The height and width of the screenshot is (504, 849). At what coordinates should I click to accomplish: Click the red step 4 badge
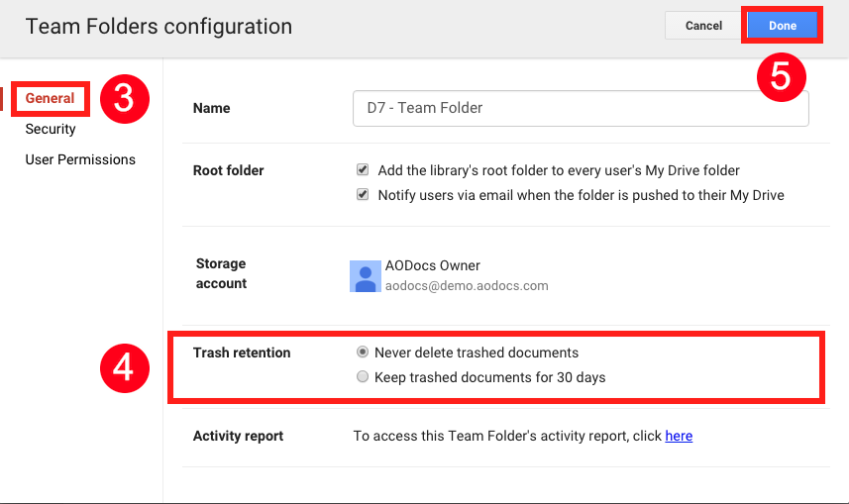click(125, 368)
